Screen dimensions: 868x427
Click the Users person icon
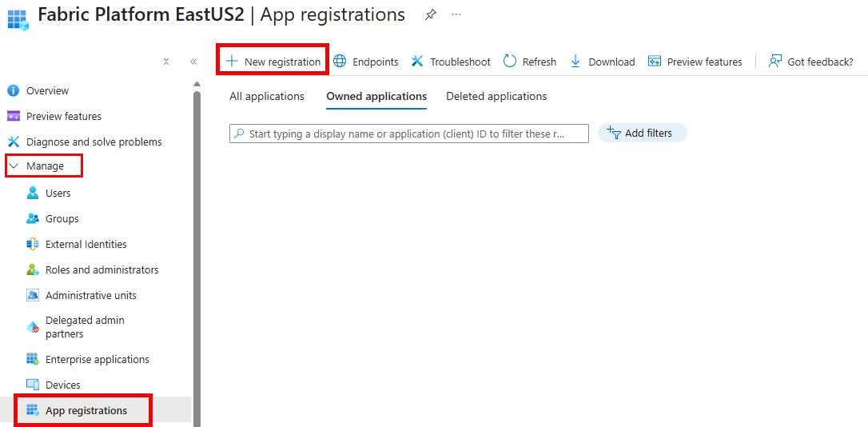click(33, 194)
